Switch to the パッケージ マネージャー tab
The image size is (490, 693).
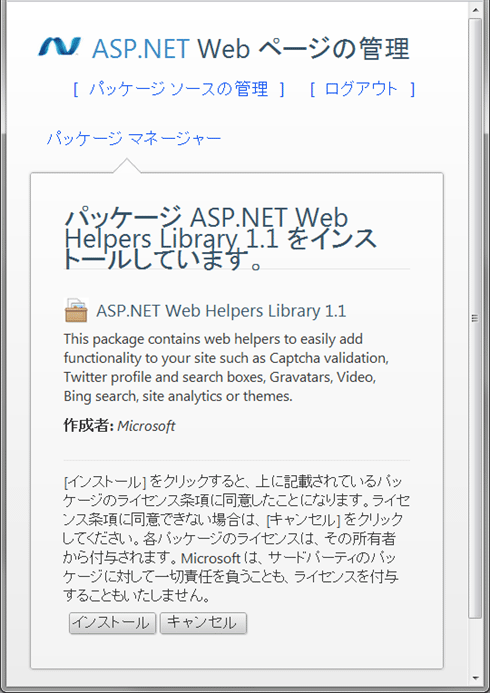click(134, 139)
